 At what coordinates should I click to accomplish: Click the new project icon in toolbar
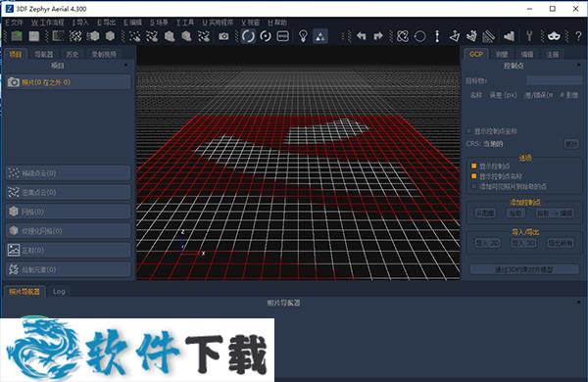click(17, 36)
